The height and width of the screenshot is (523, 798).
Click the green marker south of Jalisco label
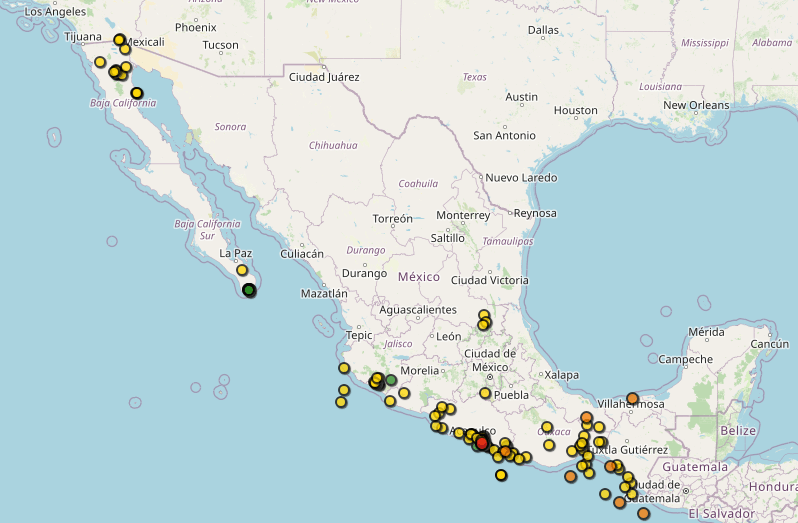[391, 379]
